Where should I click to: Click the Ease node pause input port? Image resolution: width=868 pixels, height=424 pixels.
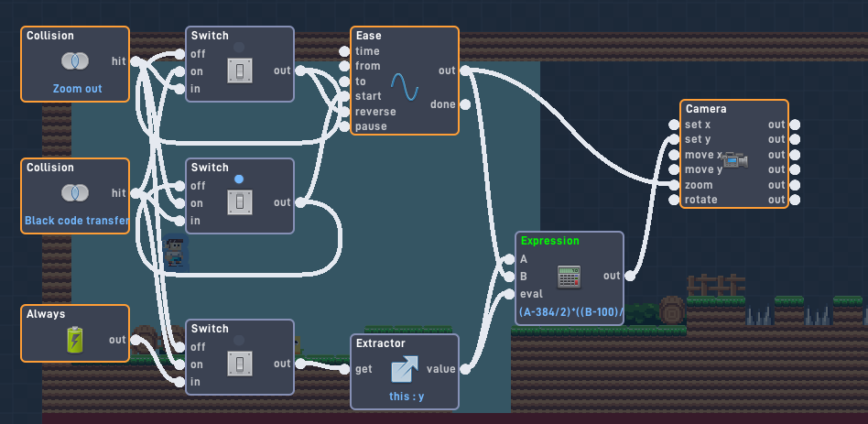coord(344,126)
